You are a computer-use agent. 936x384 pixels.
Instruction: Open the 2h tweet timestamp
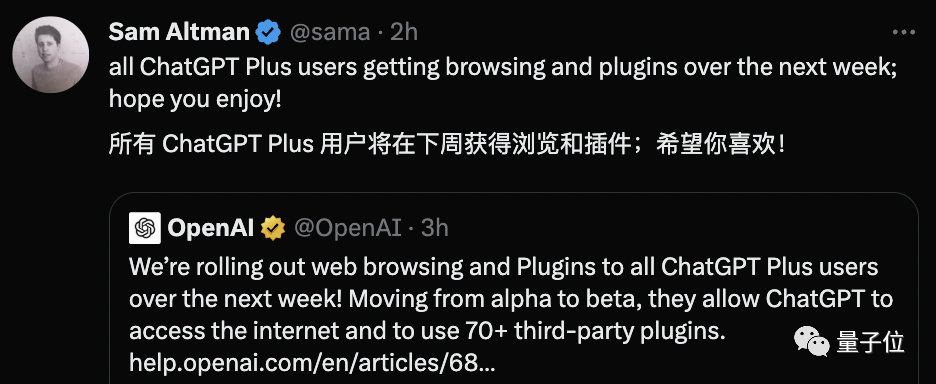tap(404, 32)
